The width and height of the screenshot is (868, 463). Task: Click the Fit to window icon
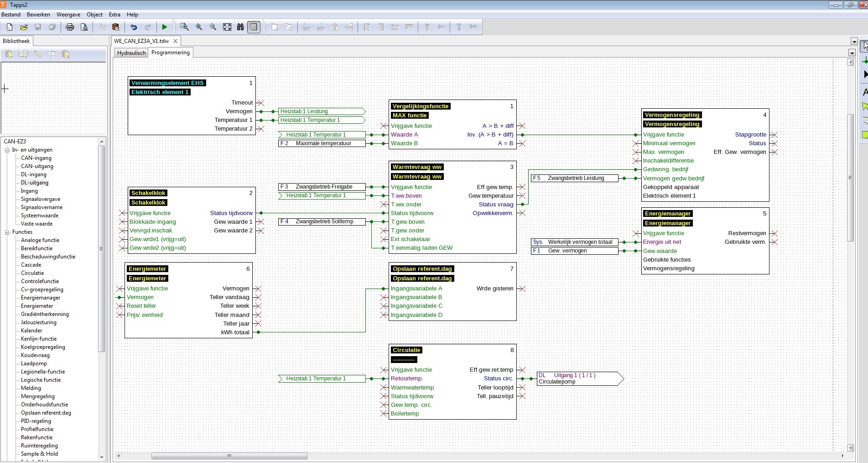click(227, 27)
